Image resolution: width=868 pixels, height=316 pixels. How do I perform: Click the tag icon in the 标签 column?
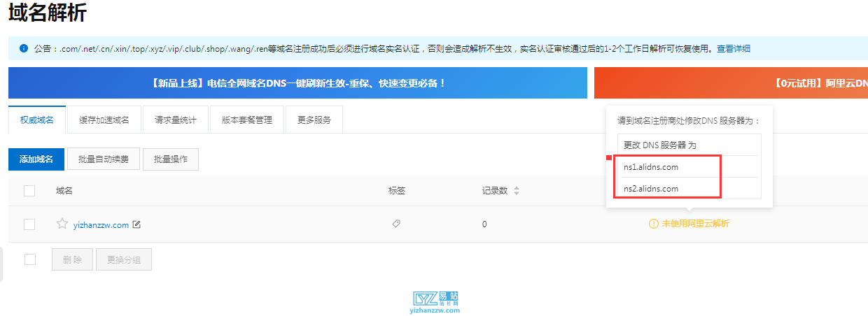(396, 224)
